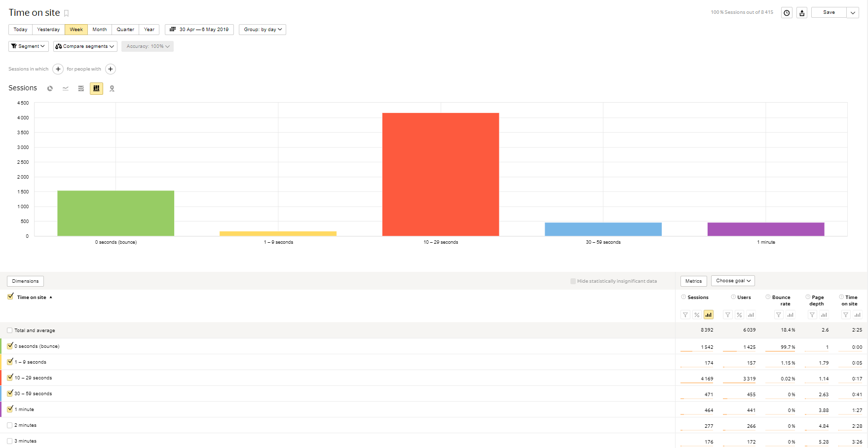Check the 2 minutes row

10,425
